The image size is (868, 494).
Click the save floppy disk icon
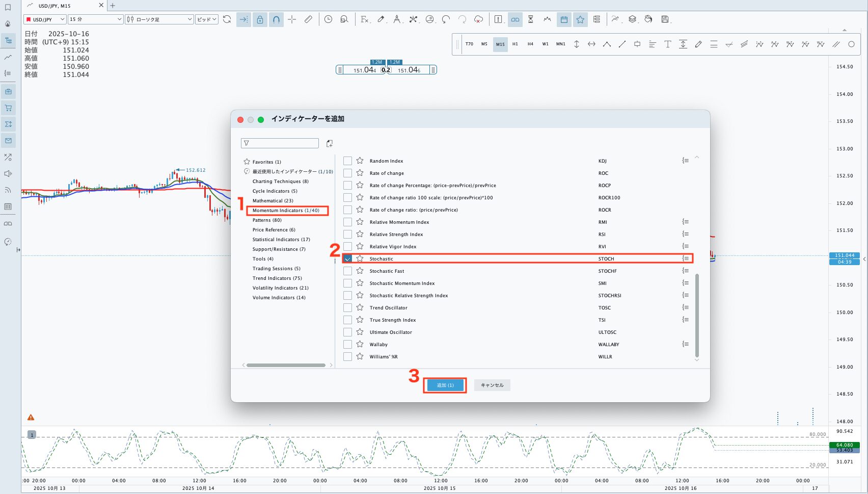[x=665, y=19]
